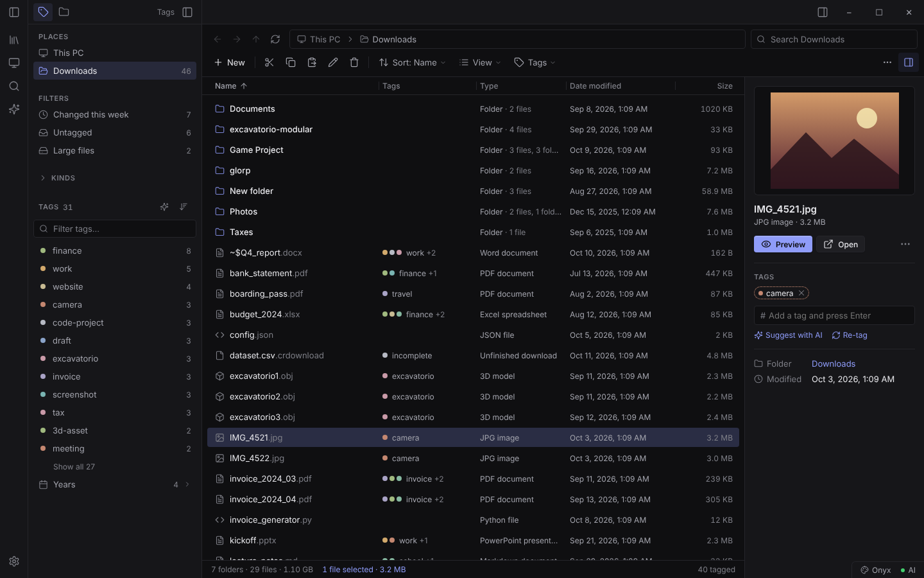Image resolution: width=924 pixels, height=578 pixels.
Task: Remove the camera tag with its X
Action: tap(801, 293)
